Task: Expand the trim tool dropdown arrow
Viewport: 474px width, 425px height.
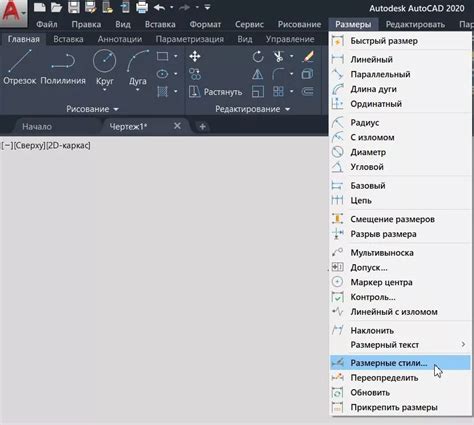Action: pyautogui.click(x=292, y=56)
